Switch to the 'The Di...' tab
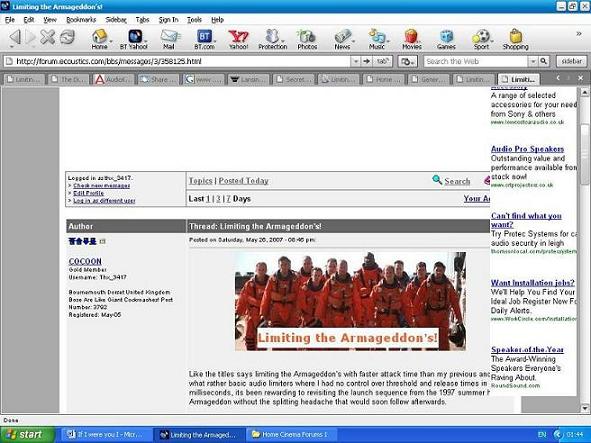Image resolution: width=591 pixels, height=443 pixels. coord(68,79)
